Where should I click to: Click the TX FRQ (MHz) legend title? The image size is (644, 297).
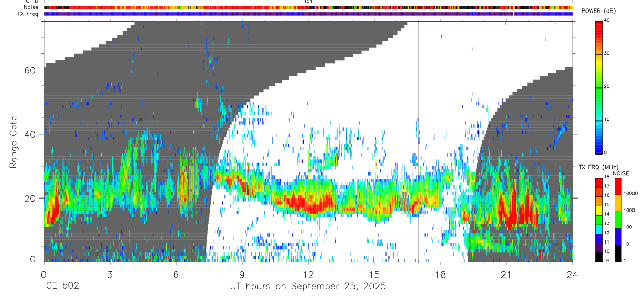tap(599, 167)
